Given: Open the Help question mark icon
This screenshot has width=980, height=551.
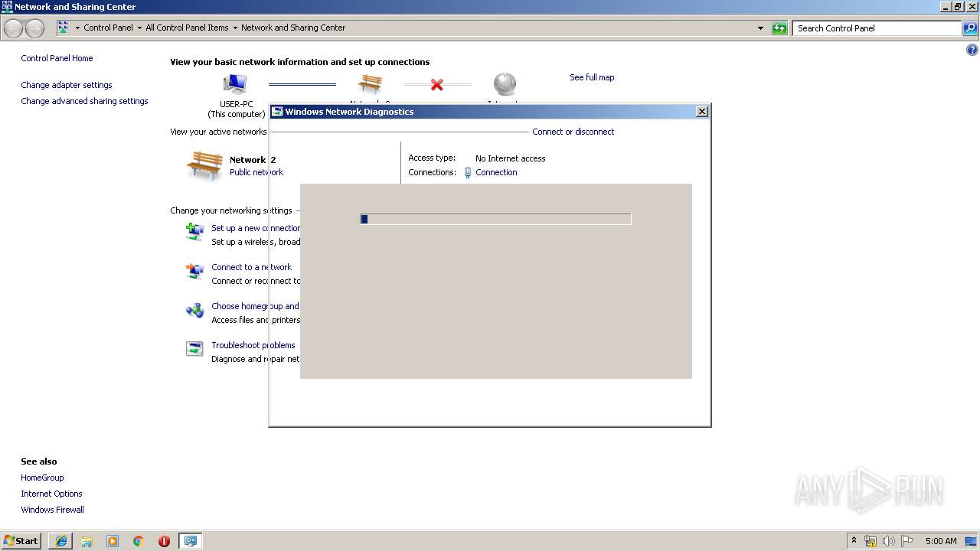Looking at the screenshot, I should (x=972, y=51).
